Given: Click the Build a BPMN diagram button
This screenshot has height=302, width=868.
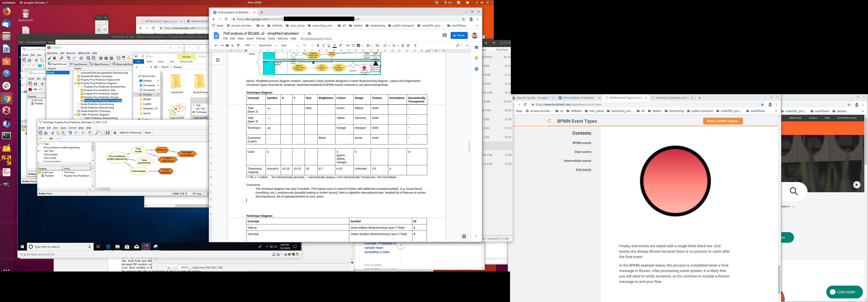Looking at the screenshot, I should 722,121.
